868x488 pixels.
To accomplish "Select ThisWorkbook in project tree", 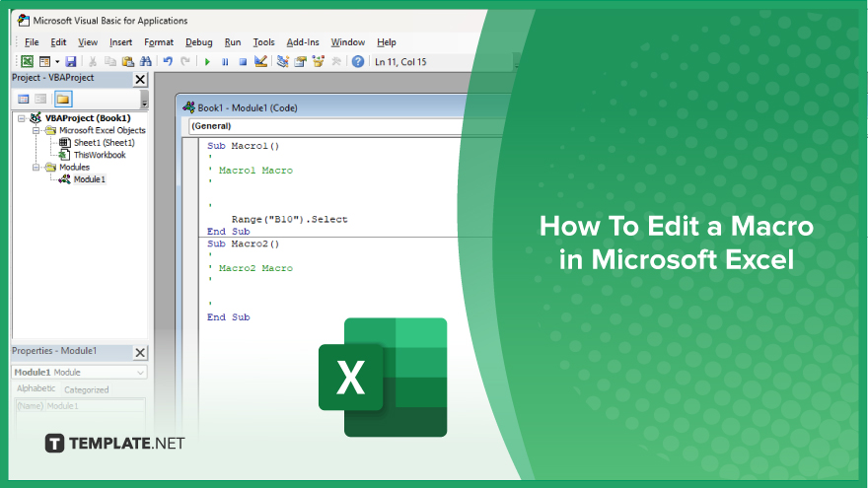I will tap(100, 155).
